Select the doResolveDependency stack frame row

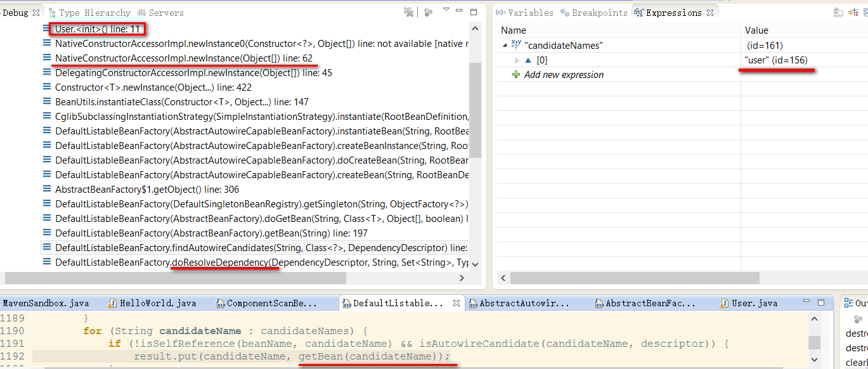[262, 262]
